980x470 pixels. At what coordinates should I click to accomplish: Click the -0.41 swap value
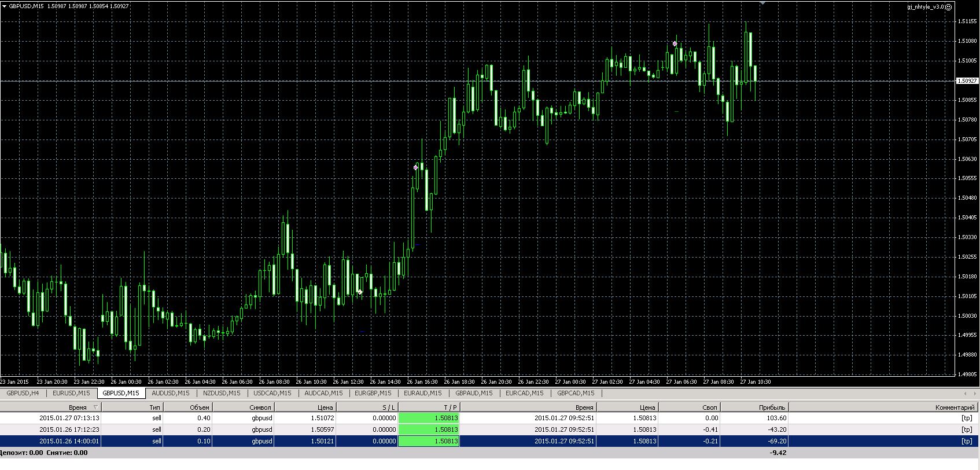[x=711, y=429]
